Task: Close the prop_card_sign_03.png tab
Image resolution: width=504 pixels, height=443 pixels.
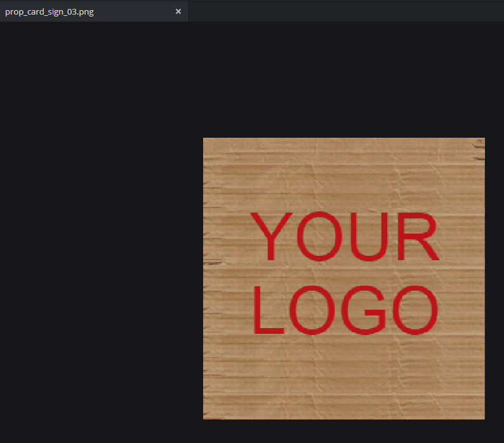Action: pos(178,11)
